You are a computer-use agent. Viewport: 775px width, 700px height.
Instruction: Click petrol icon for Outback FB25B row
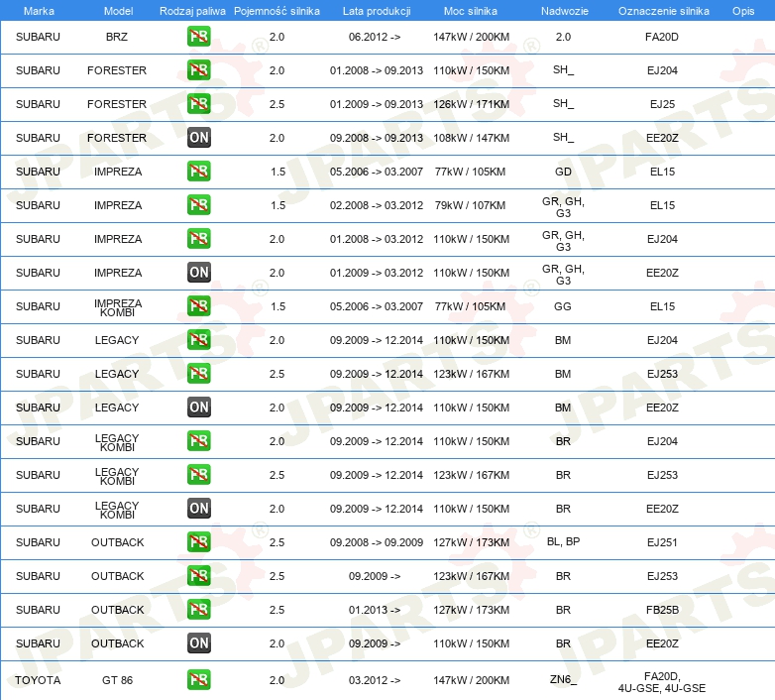[x=198, y=609]
